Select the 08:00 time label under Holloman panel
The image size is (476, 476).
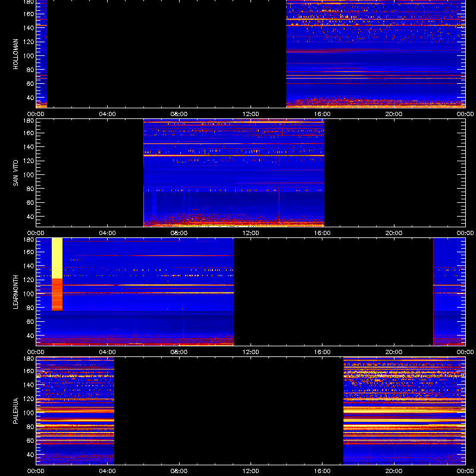click(179, 114)
